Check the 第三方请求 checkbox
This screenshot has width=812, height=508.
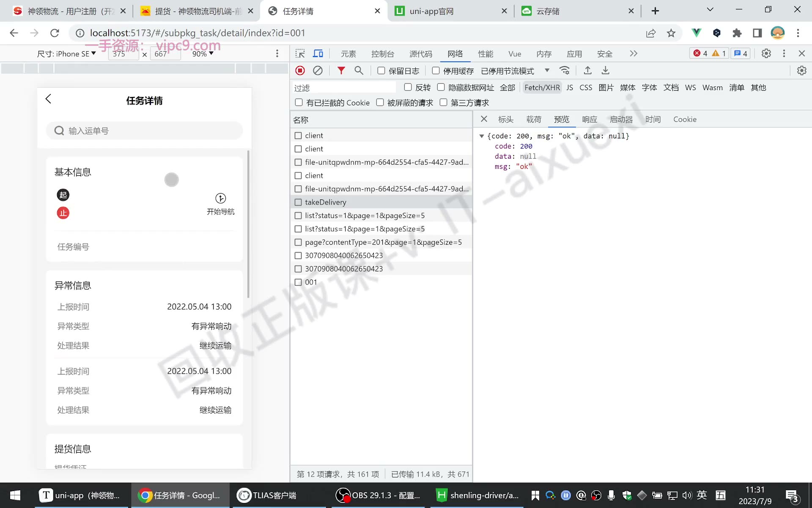[443, 102]
